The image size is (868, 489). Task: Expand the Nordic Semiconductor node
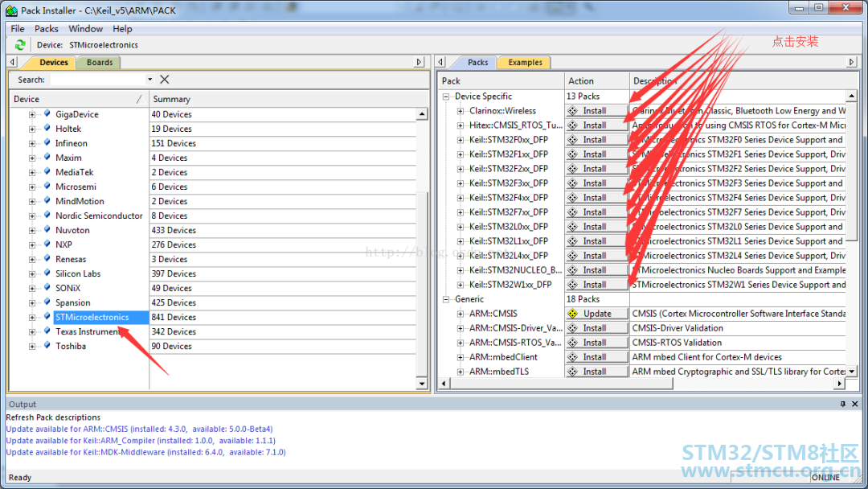coord(32,216)
